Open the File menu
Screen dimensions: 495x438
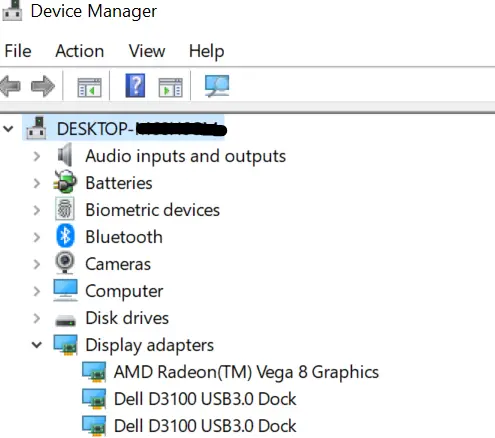click(18, 51)
